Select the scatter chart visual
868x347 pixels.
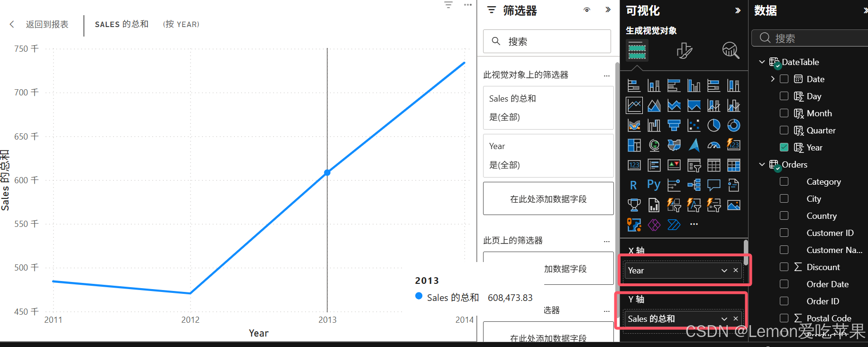(694, 125)
